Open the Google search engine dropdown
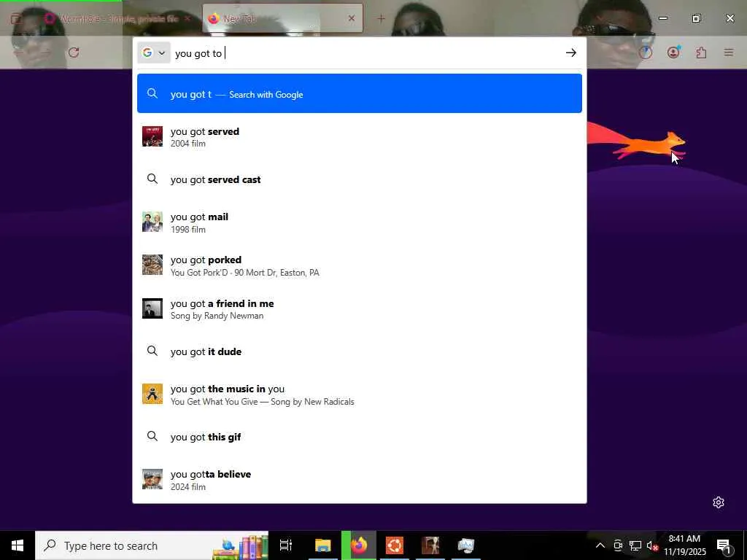This screenshot has width=747, height=560. tap(153, 52)
